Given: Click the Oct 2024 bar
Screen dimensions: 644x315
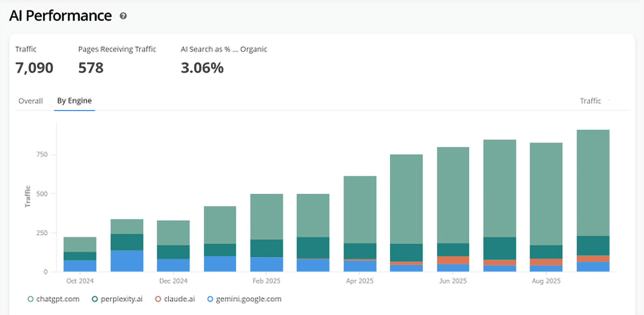Looking at the screenshot, I should pos(80,254).
